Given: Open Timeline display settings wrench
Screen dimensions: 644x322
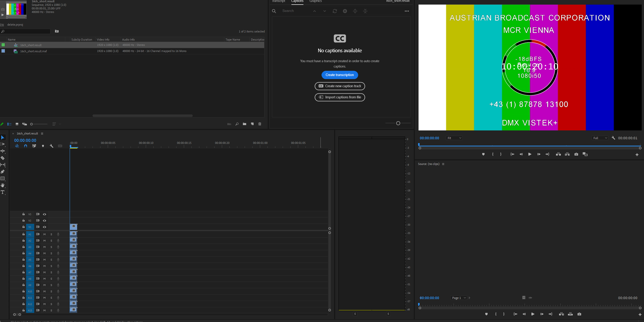Looking at the screenshot, I should pos(51,146).
